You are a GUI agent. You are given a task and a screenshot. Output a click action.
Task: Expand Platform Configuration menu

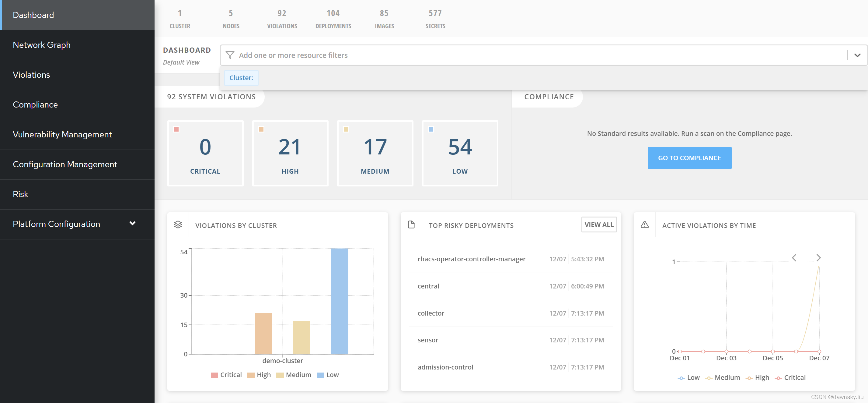pyautogui.click(x=132, y=223)
